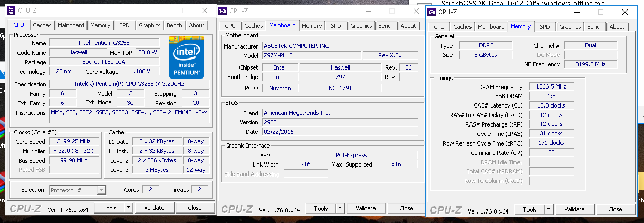Screen dimensions: 644x223
Task: Select Graphics tab in the Mainboard window
Action: [x=361, y=26]
